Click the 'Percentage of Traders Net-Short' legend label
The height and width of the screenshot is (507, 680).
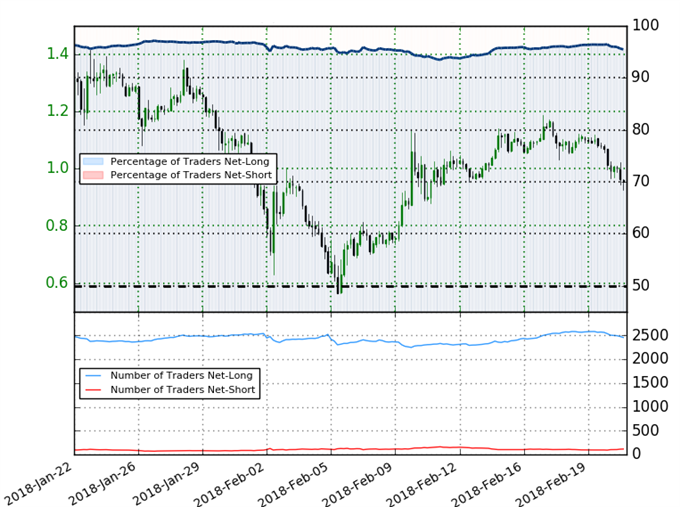tap(191, 175)
